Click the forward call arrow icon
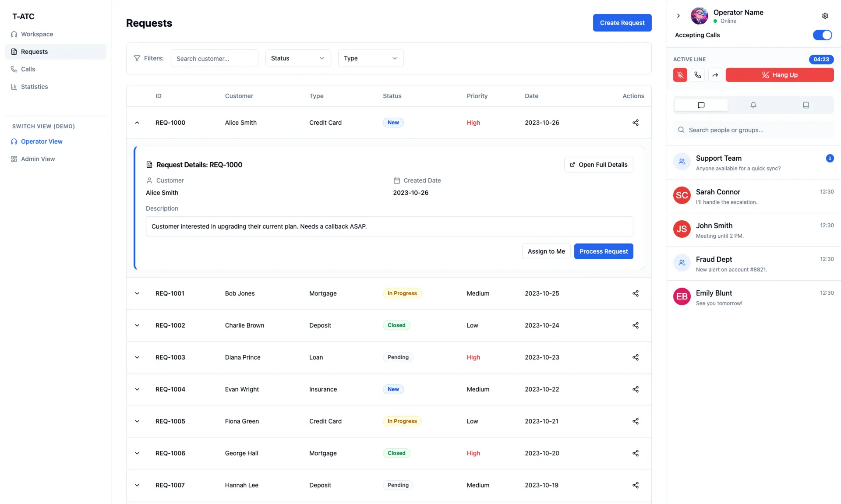This screenshot has height=504, width=841. 715,75
